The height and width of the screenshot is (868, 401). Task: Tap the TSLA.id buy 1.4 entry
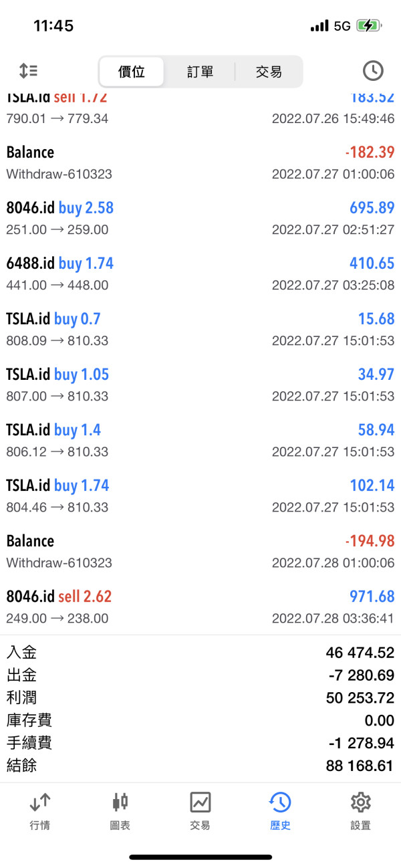coord(200,440)
